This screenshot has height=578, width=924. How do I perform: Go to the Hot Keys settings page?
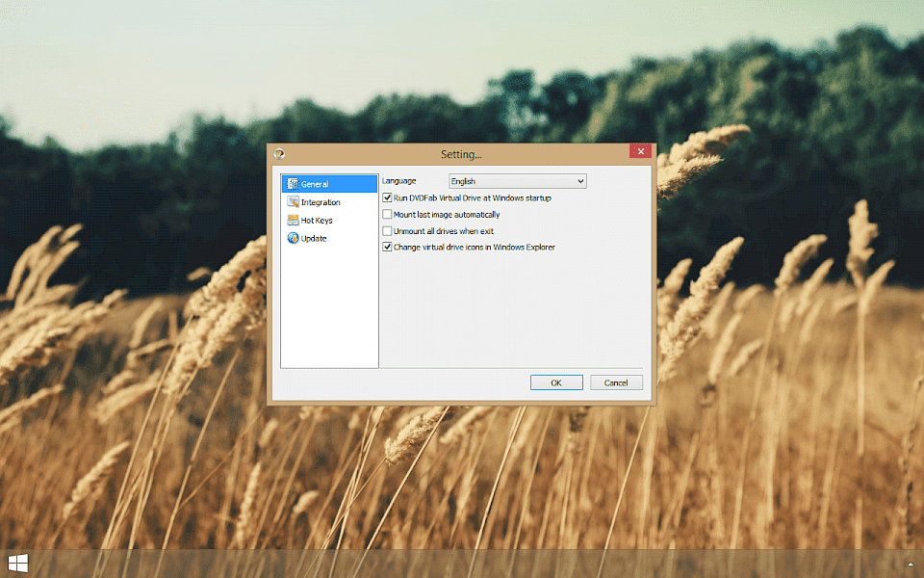pyautogui.click(x=329, y=220)
